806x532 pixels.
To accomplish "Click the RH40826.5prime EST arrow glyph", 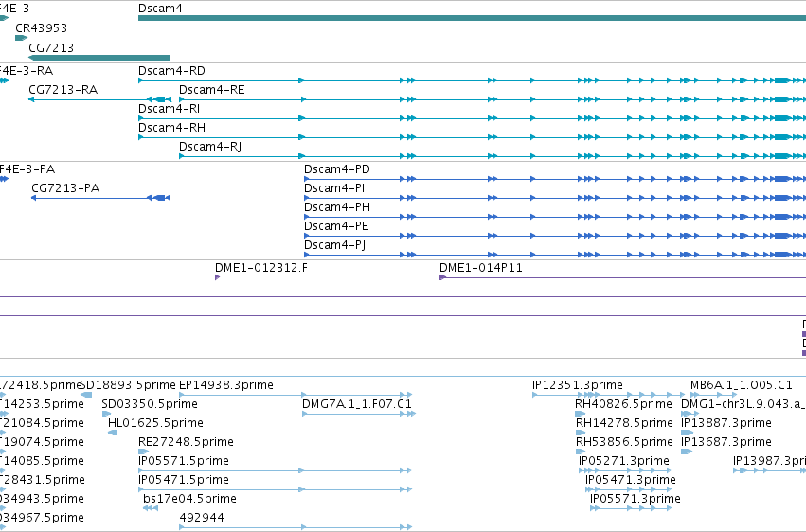I will tap(581, 414).
